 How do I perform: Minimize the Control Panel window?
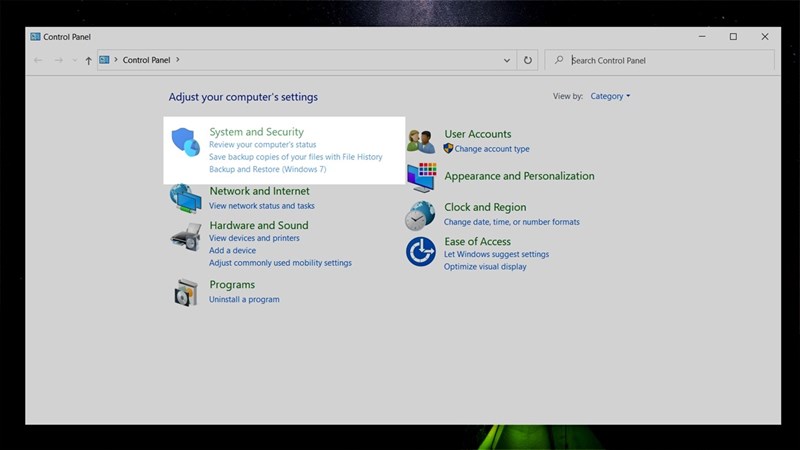point(702,37)
